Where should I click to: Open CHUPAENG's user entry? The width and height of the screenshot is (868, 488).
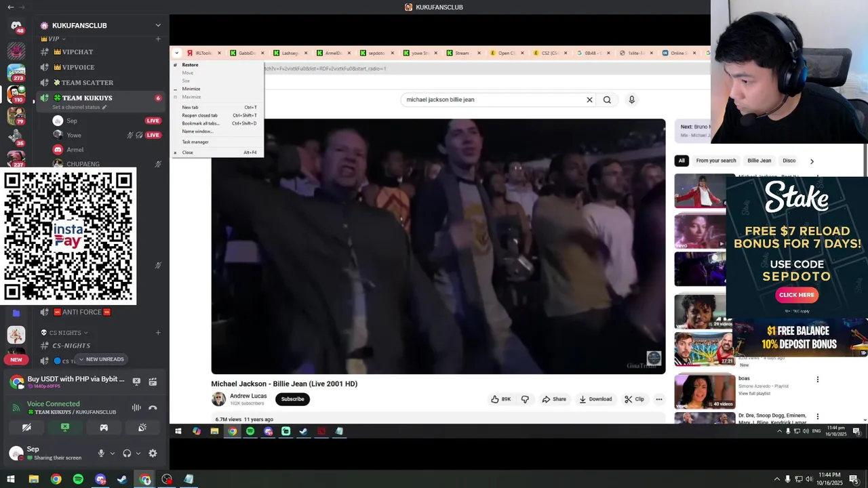[107, 164]
